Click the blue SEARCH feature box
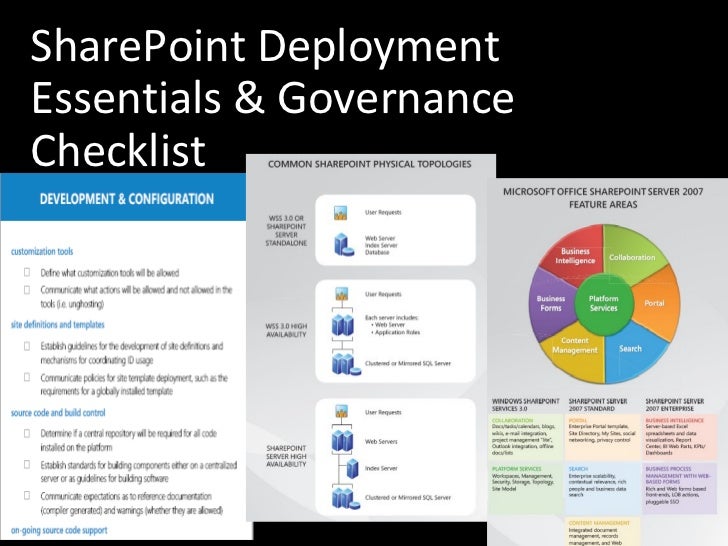Image resolution: width=728 pixels, height=546 pixels. (603, 488)
